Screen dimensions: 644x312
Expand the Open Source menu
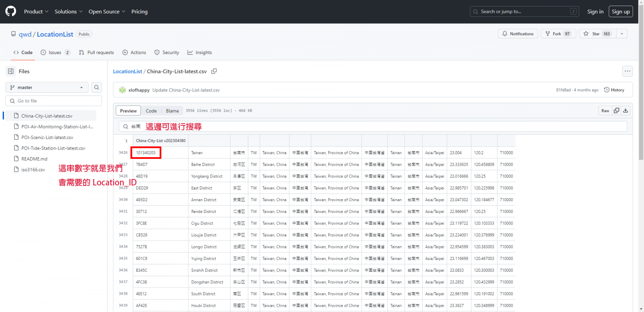pos(107,12)
